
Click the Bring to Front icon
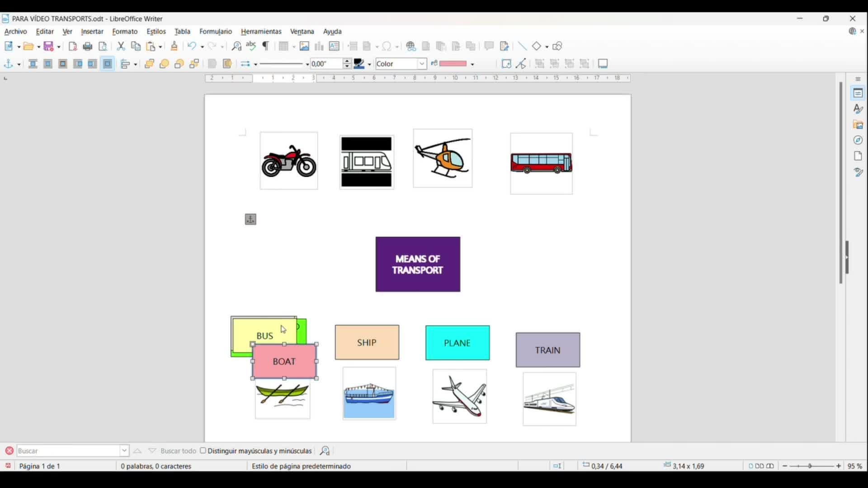tap(150, 64)
